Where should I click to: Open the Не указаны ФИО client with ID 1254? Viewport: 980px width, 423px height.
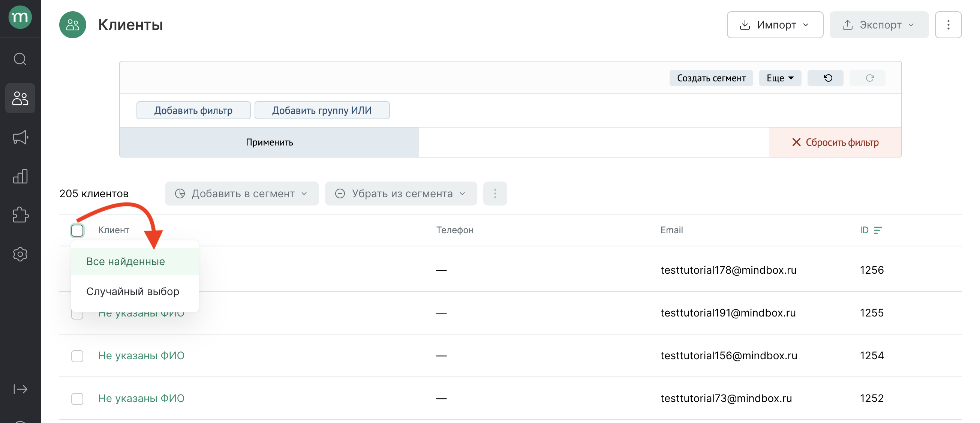coord(141,355)
